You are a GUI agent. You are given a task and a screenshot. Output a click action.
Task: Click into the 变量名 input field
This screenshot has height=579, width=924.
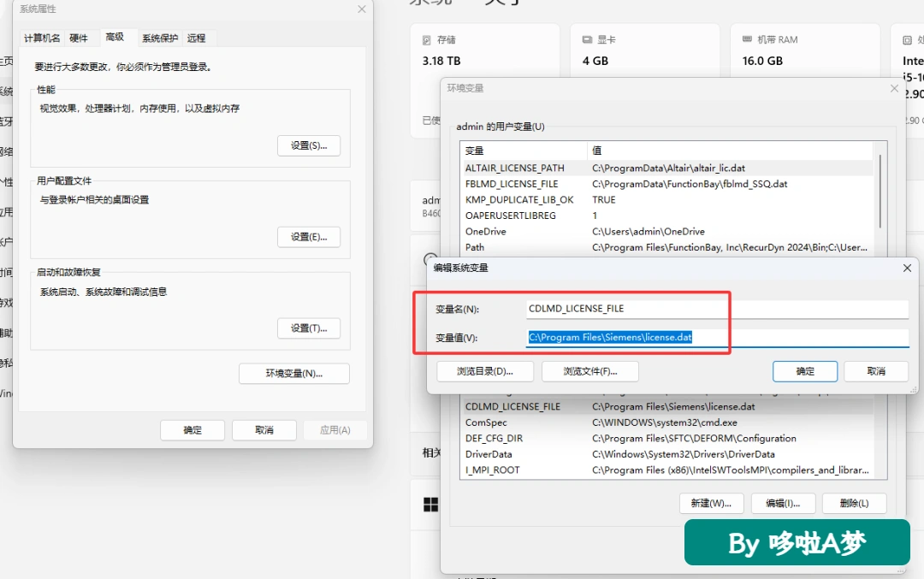pyautogui.click(x=717, y=309)
